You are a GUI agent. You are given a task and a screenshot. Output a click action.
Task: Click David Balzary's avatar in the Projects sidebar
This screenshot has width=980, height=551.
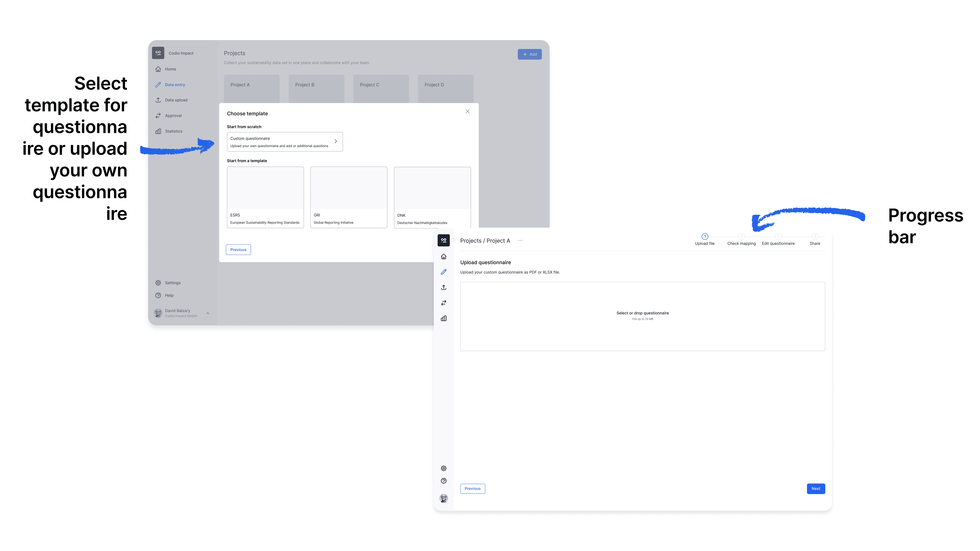(x=158, y=313)
